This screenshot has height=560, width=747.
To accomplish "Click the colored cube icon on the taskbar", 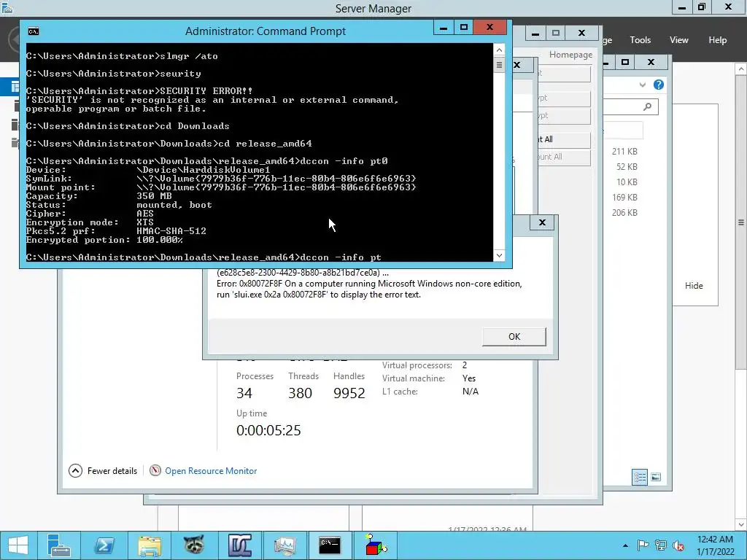I will coord(376,545).
